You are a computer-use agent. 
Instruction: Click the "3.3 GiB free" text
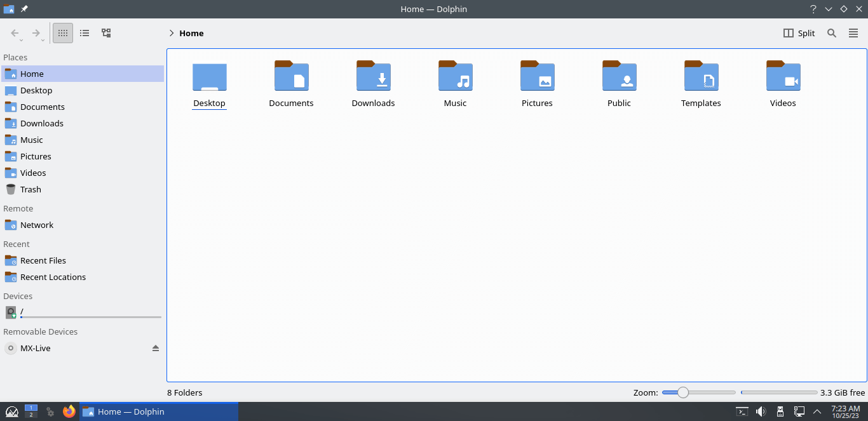point(843,392)
